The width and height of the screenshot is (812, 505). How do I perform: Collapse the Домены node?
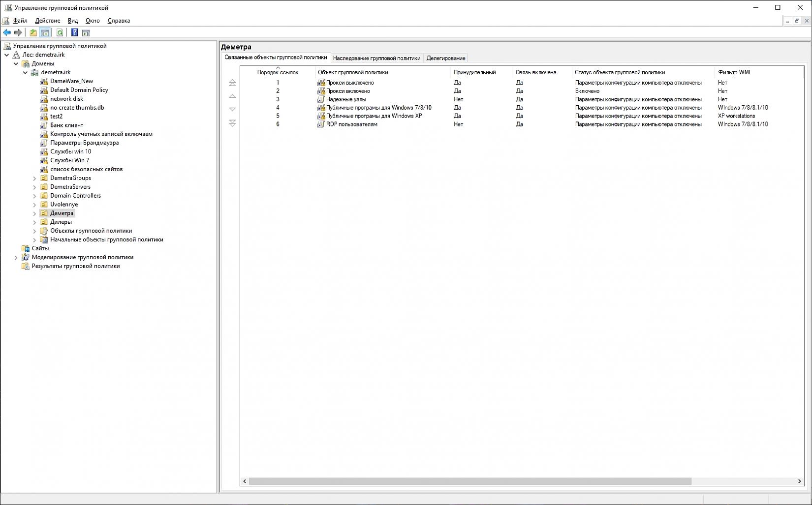click(16, 64)
